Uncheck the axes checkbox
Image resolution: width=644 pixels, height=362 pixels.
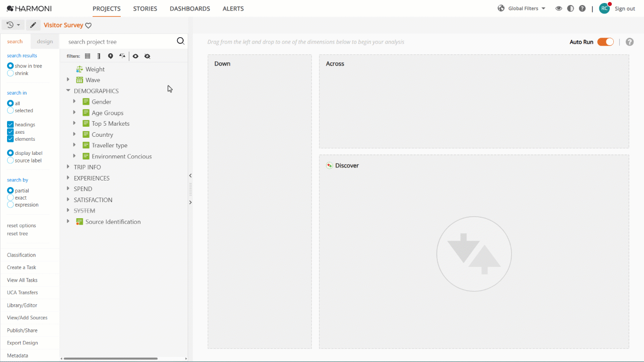(10, 132)
